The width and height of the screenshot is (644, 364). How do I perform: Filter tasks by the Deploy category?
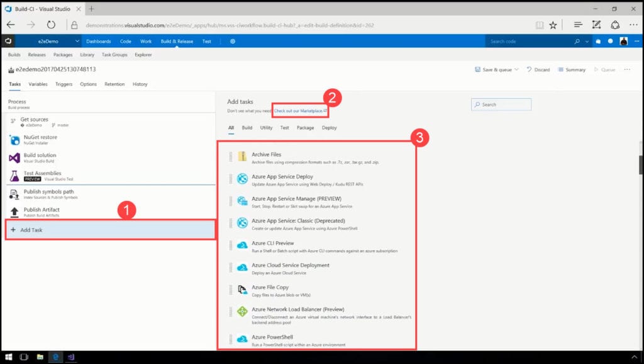[x=329, y=128]
